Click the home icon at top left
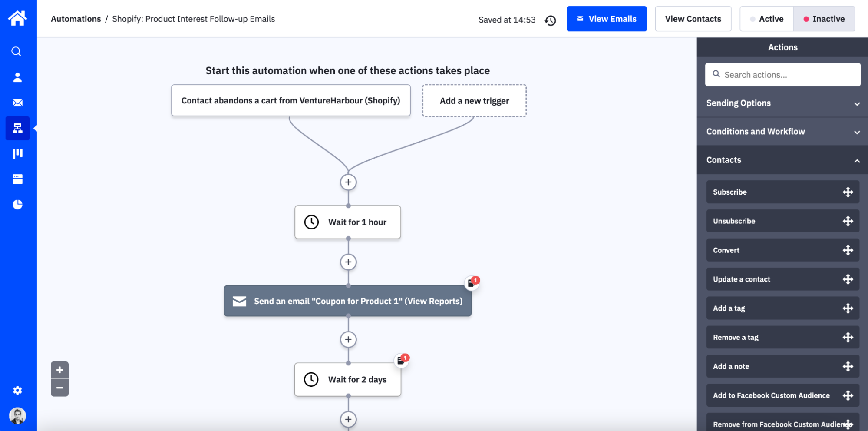Viewport: 868px width, 431px height. (17, 18)
